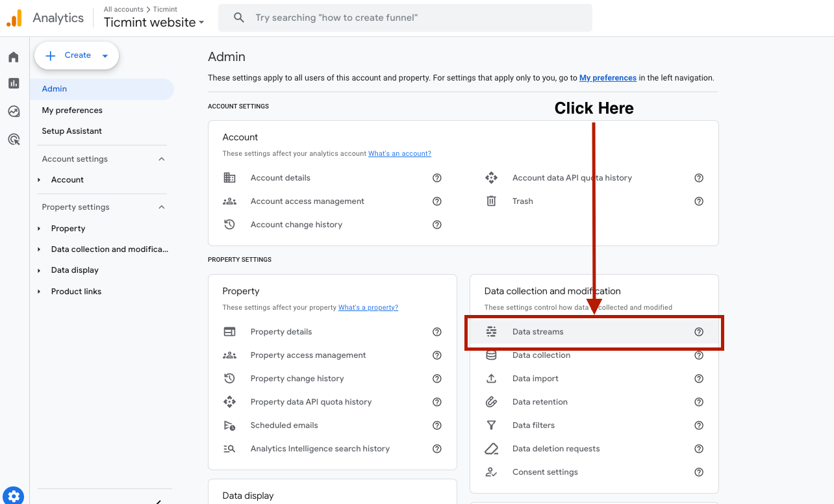
Task: Click the Admin gear icon at bottom left
Action: (x=14, y=496)
